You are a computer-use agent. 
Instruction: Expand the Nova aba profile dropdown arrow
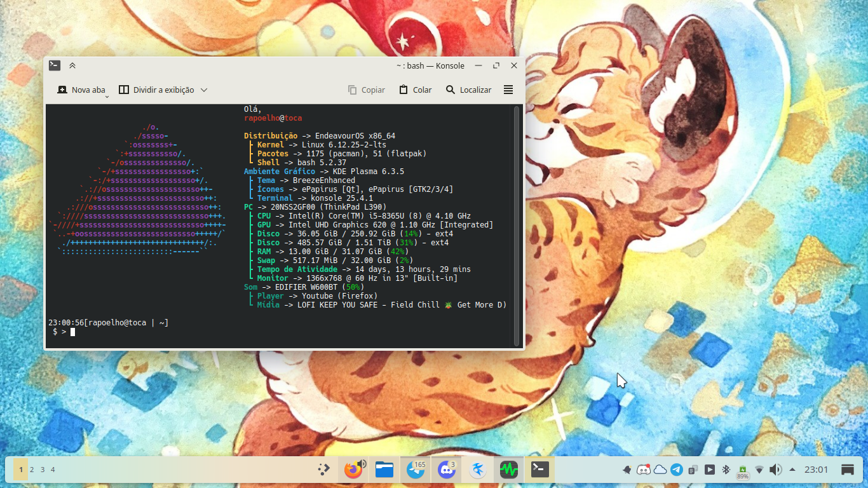tap(107, 95)
